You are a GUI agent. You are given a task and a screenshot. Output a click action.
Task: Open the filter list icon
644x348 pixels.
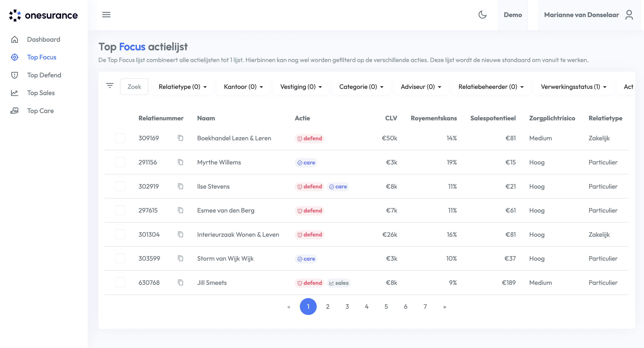110,86
